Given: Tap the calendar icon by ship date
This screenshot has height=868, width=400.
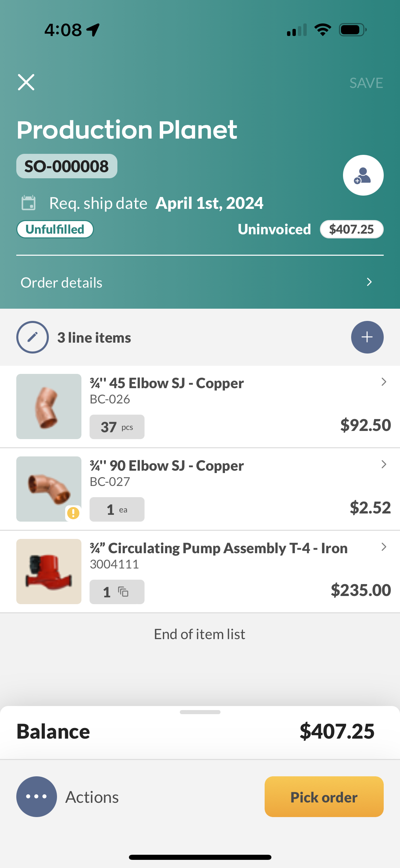Looking at the screenshot, I should point(28,203).
